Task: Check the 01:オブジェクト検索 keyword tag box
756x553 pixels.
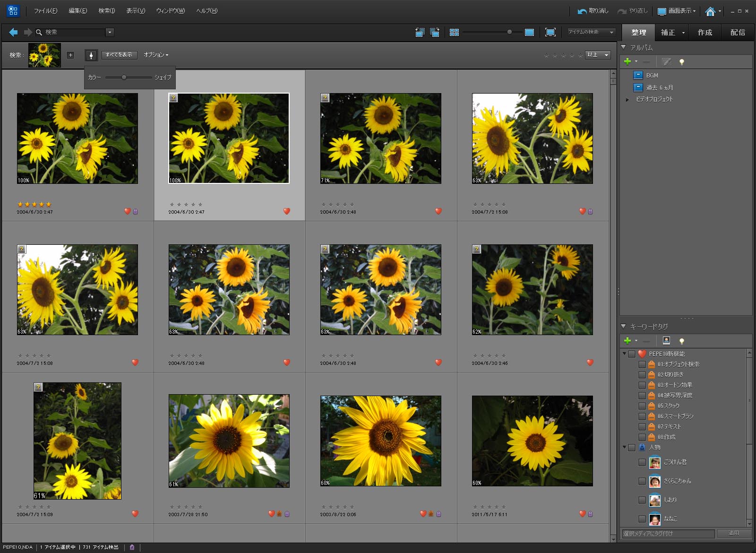Action: click(642, 364)
